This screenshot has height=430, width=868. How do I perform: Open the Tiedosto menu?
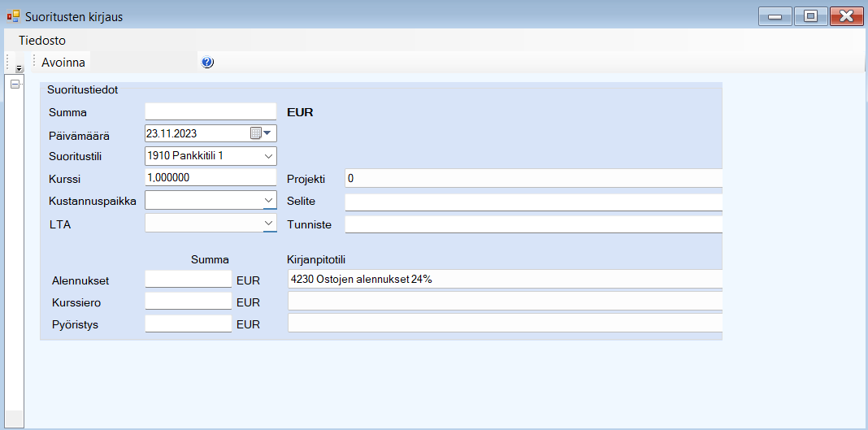click(x=42, y=40)
